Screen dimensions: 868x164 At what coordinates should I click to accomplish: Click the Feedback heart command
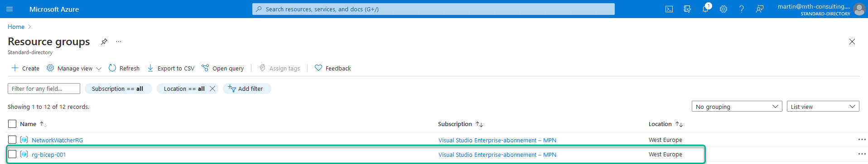[333, 68]
